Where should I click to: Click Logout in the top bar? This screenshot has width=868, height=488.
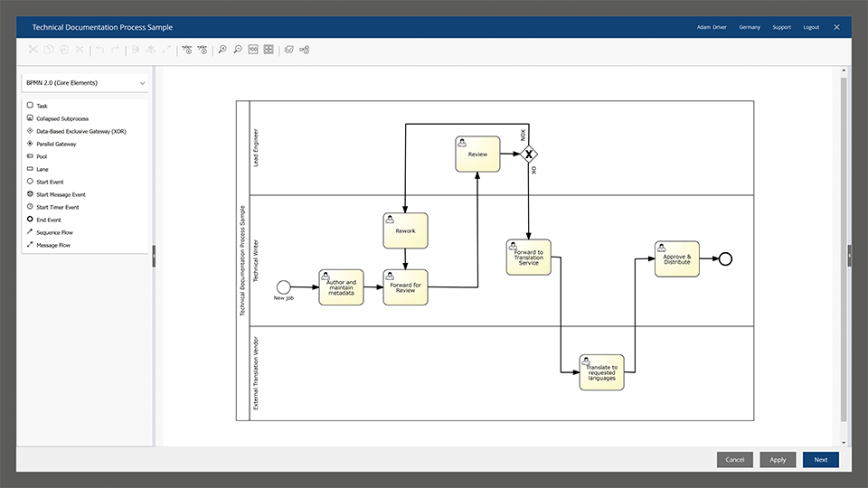pyautogui.click(x=811, y=27)
